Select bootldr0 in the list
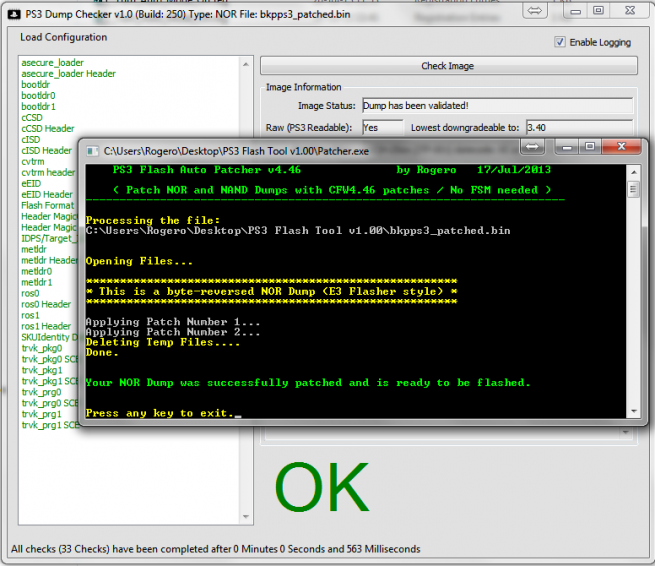 pos(38,96)
